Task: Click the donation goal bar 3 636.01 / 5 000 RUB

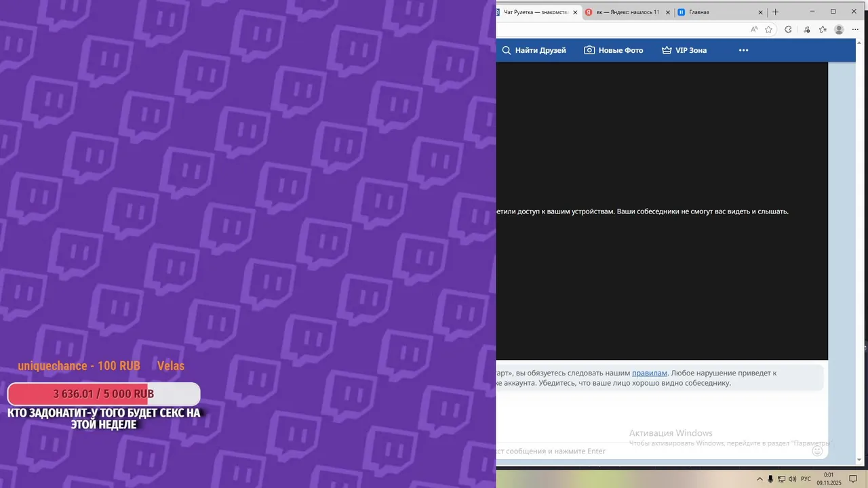Action: (x=104, y=394)
